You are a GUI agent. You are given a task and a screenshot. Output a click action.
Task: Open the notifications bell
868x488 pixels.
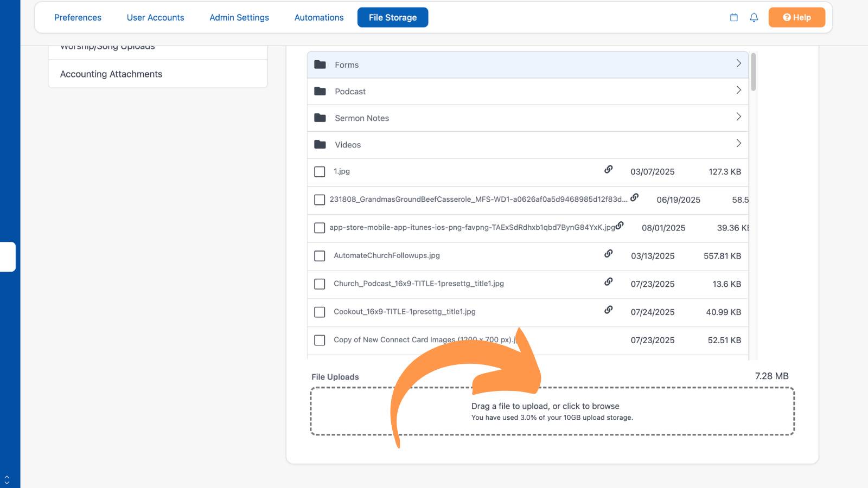point(754,17)
